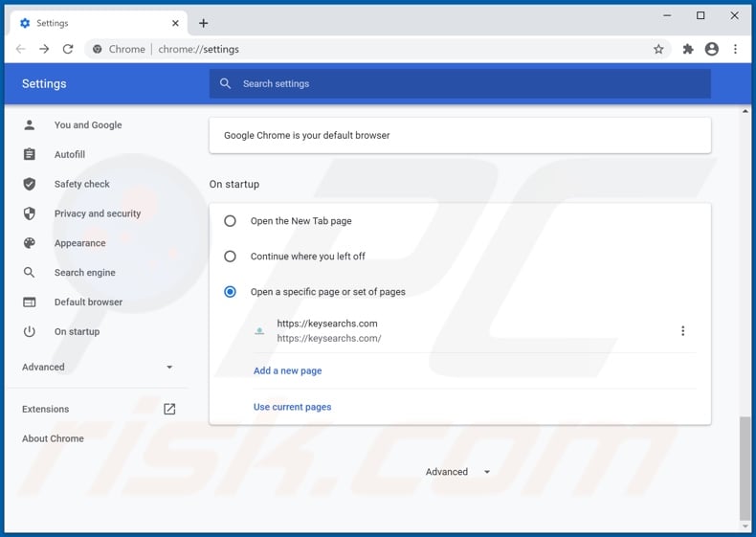
Task: Open Privacy and security section
Action: point(98,213)
